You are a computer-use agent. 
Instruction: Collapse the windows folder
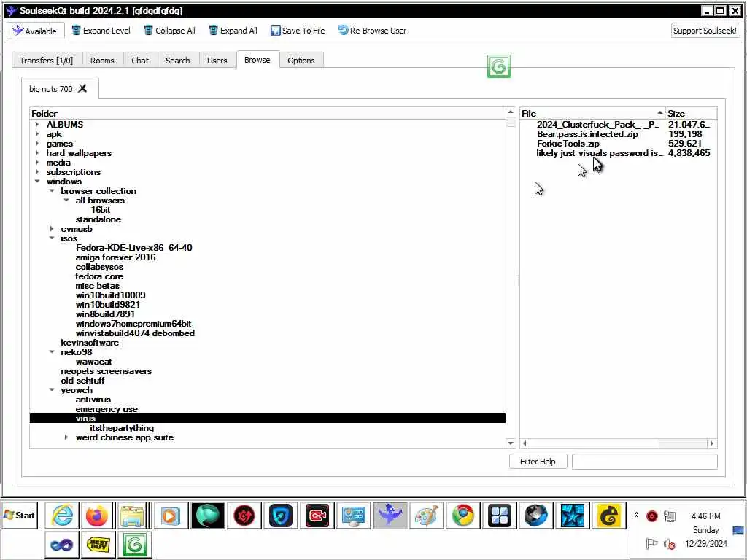(x=37, y=182)
